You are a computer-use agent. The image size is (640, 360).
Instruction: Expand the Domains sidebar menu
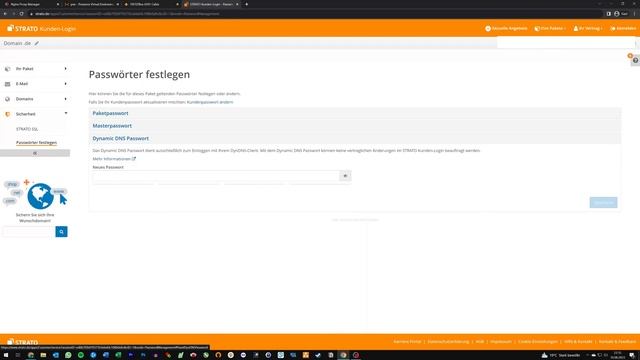pyautogui.click(x=36, y=99)
